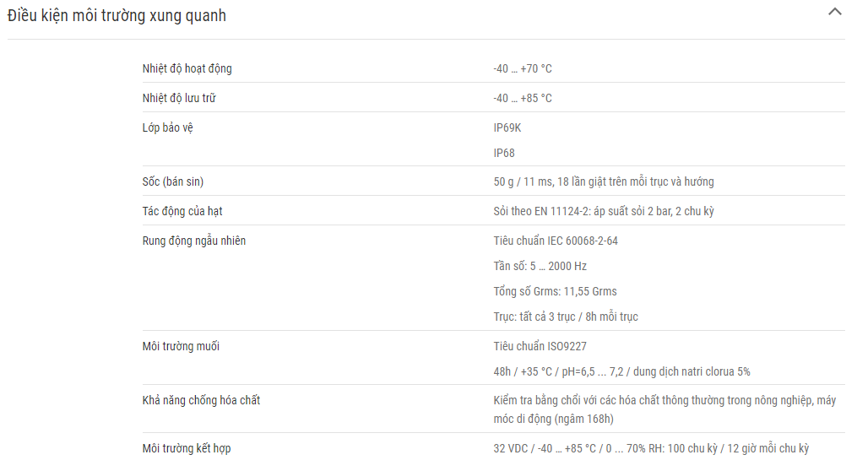Click the Tần số: 5 ... 2000 Hz line
Viewport: 868px width, 471px height.
pos(540,266)
